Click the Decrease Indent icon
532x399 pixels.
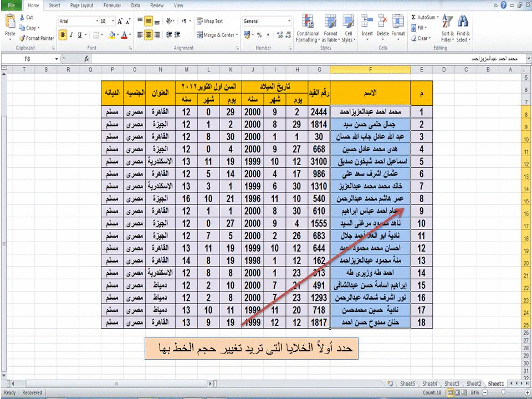(169, 34)
